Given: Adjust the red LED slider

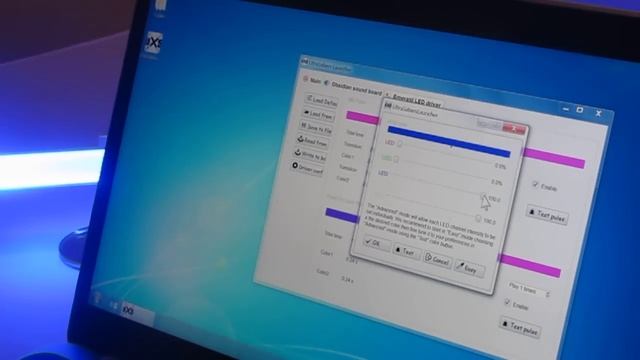Looking at the screenshot, I should click(400, 143).
